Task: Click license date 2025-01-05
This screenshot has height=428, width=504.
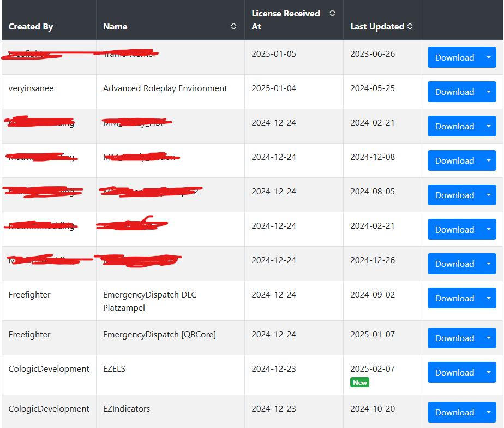Action: click(273, 53)
